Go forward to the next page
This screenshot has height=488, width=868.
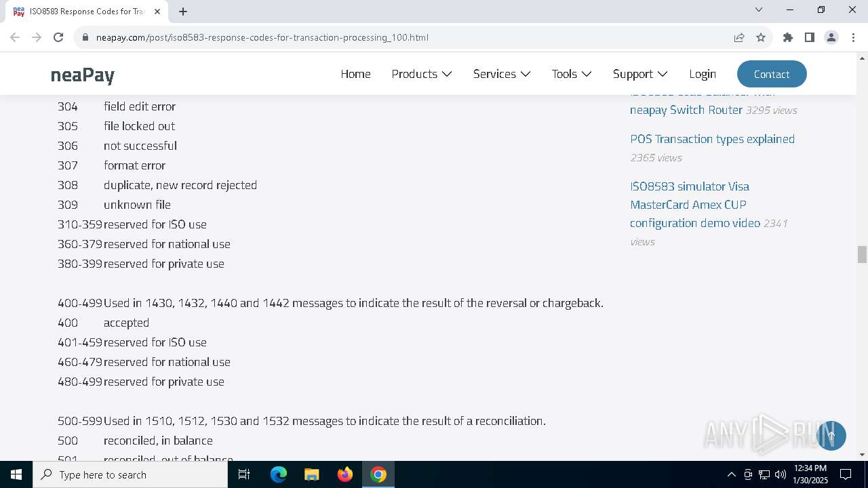37,37
